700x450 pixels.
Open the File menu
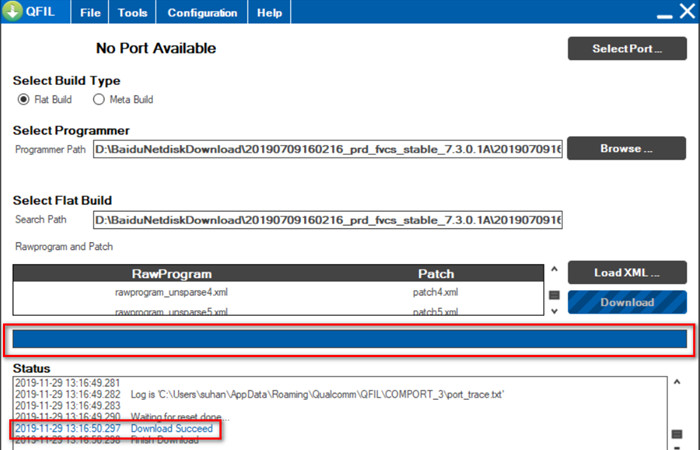(90, 12)
